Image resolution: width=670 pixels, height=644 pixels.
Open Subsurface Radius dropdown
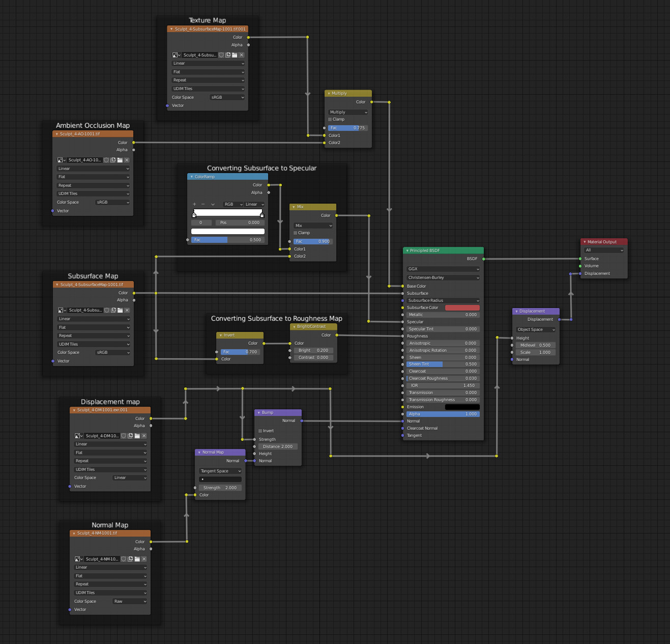pyautogui.click(x=443, y=300)
